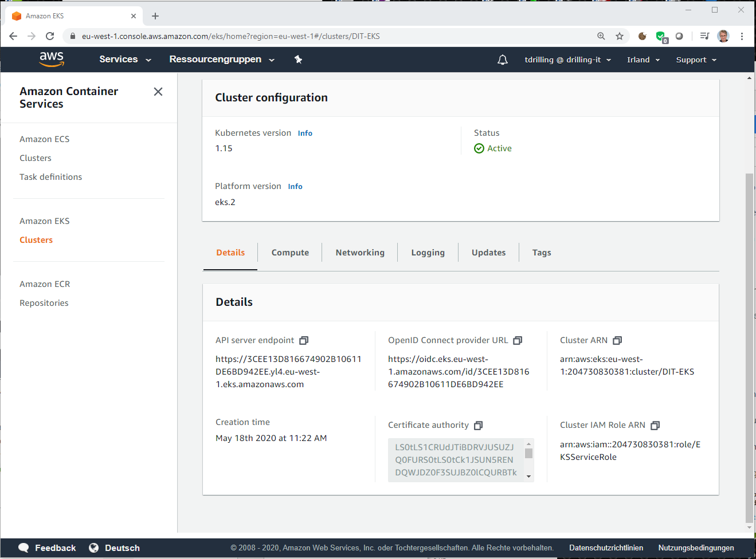Click the Amazon ECR sidebar heading
Image resolution: width=756 pixels, height=559 pixels.
click(45, 284)
